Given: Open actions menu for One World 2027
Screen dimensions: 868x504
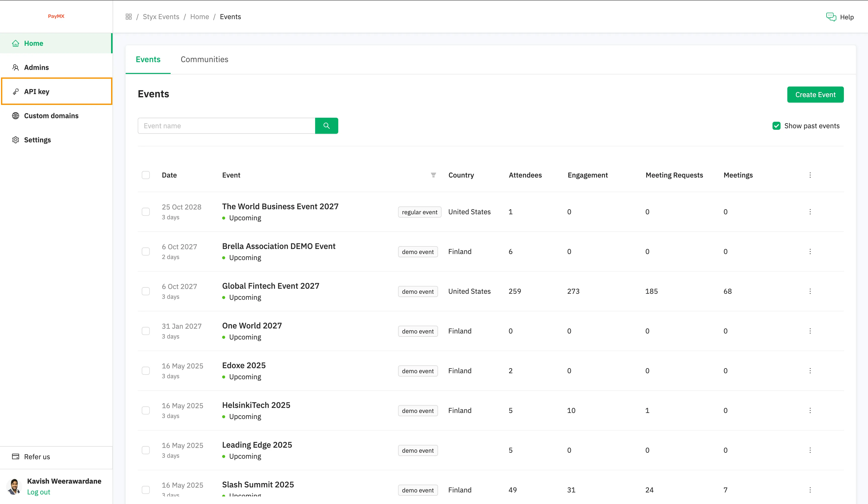Looking at the screenshot, I should tap(810, 331).
